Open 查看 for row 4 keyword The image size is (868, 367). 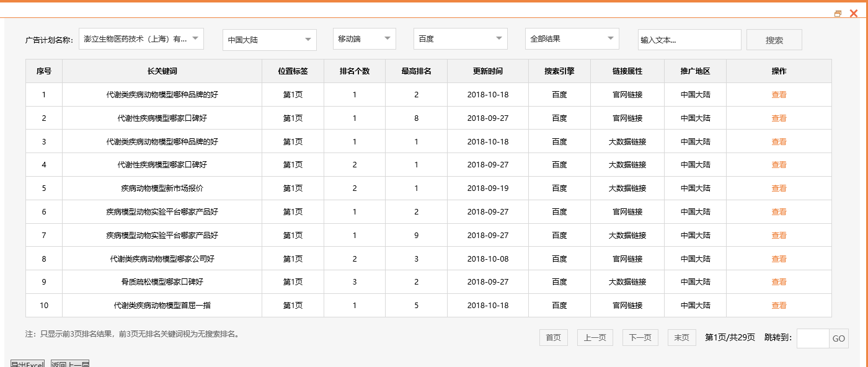pyautogui.click(x=779, y=165)
